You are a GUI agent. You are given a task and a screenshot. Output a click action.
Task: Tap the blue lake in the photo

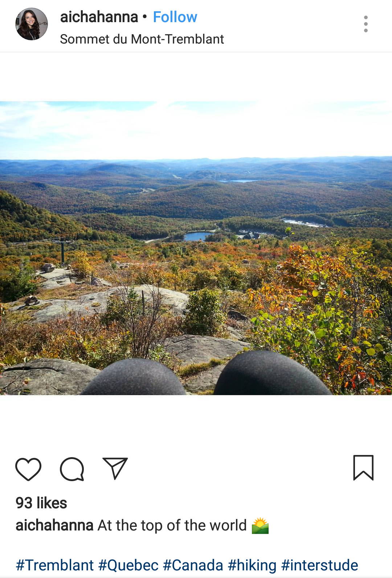tap(197, 236)
